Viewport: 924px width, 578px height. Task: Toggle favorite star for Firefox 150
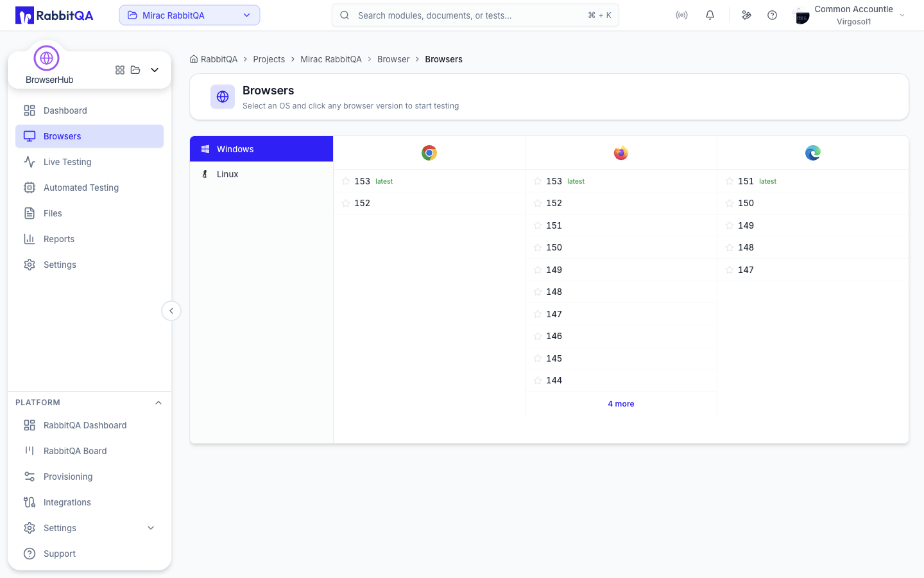[538, 247]
